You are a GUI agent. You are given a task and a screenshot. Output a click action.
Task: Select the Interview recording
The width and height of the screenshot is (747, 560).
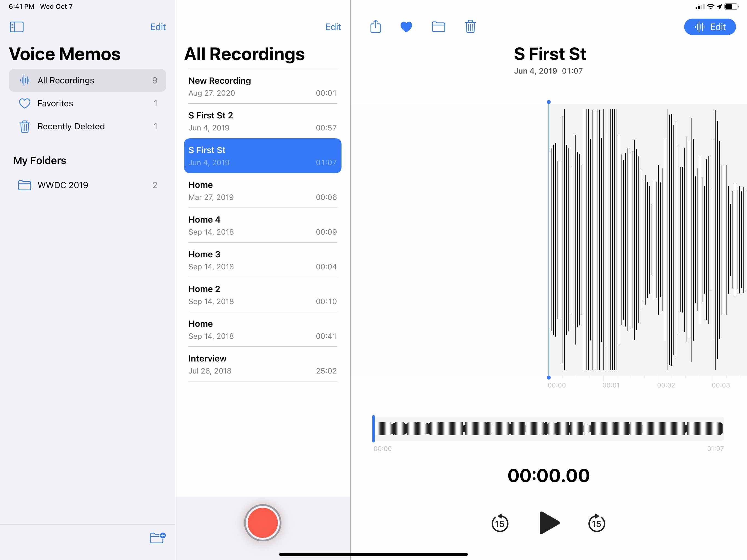coord(262,364)
